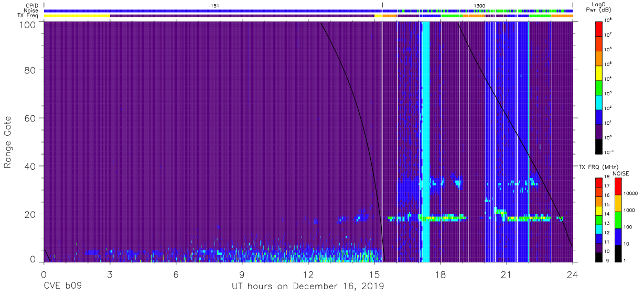This screenshot has height=297, width=644.
Task: Click the UT hour tick label 18 on time axis
Action: (440, 274)
